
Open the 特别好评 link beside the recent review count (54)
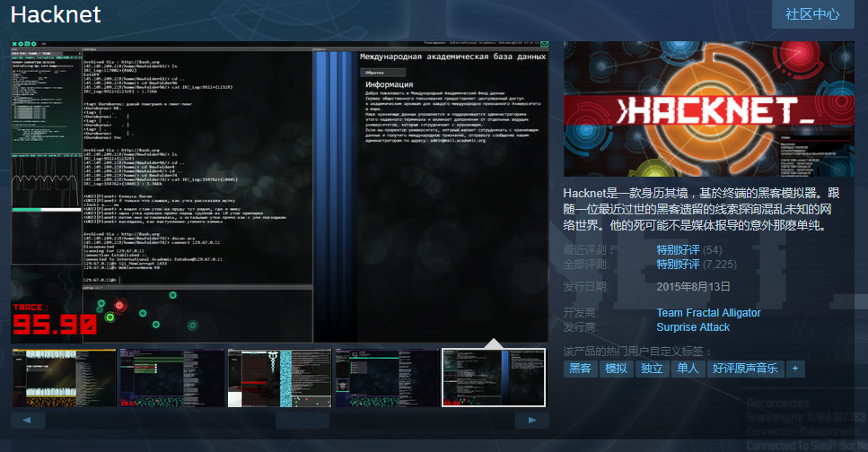pos(678,250)
